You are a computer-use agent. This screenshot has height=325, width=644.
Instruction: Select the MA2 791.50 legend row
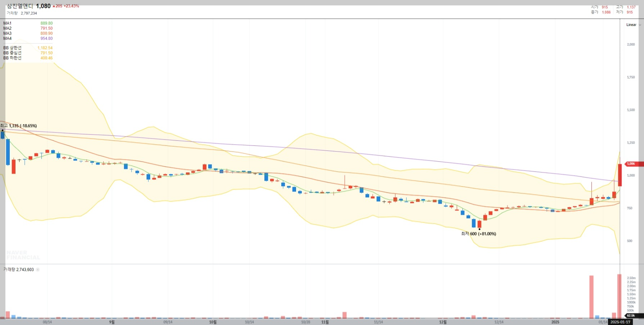pyautogui.click(x=28, y=28)
